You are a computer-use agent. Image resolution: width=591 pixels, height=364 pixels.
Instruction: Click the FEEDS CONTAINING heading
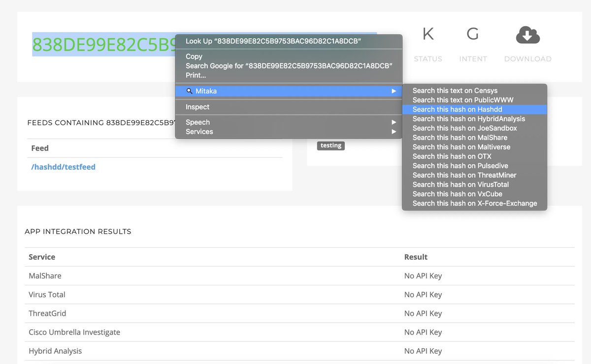(x=101, y=122)
